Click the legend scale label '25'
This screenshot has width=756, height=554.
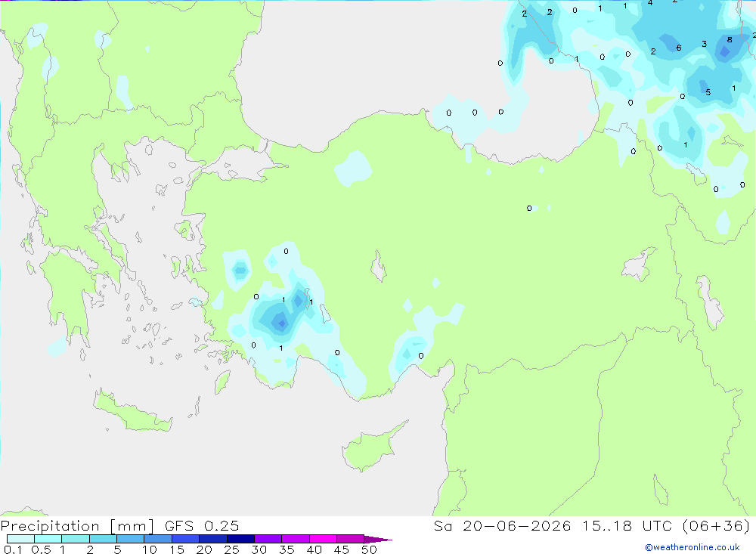click(232, 549)
